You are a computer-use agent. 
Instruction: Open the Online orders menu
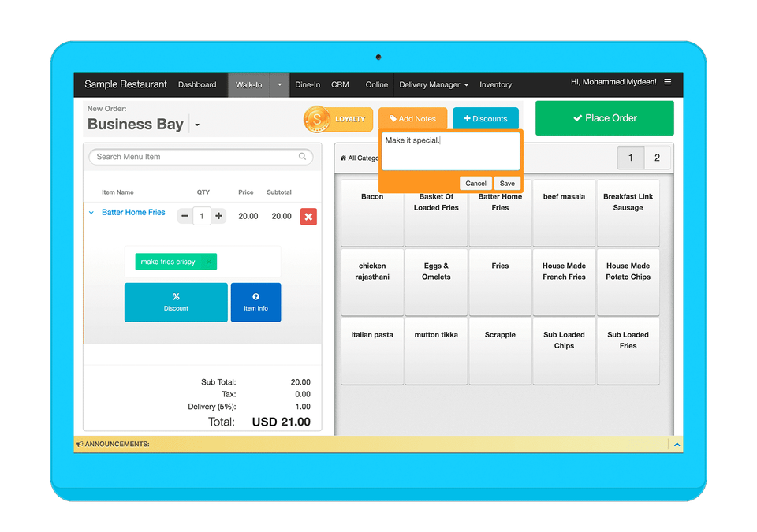tap(377, 84)
